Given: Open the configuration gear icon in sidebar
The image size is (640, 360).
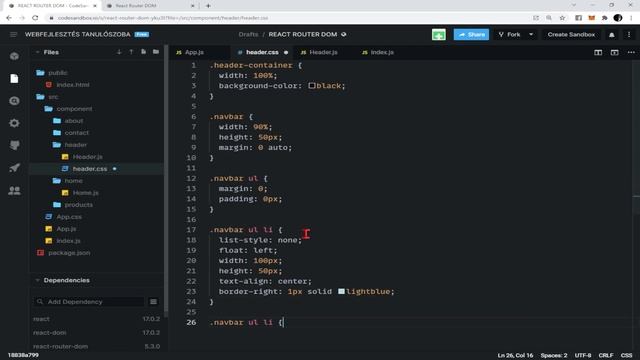Looking at the screenshot, I should [14, 123].
